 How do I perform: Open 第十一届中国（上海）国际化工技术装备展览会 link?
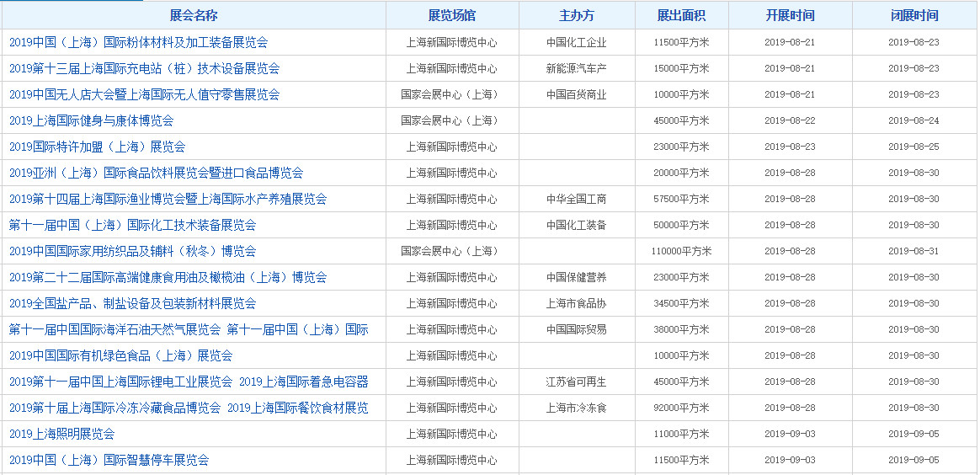tap(132, 225)
